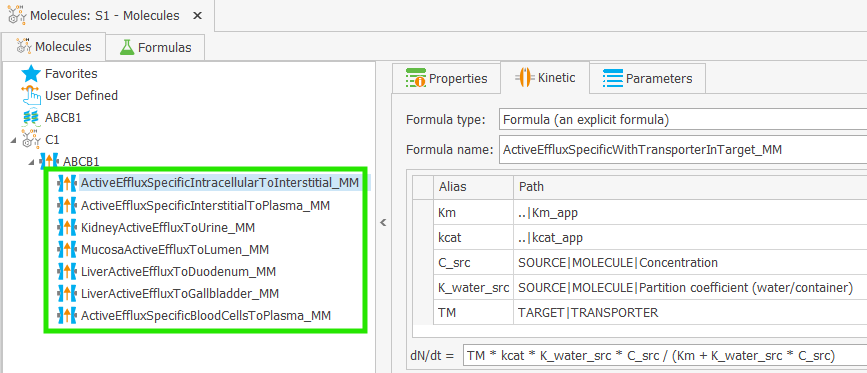Click the User Defined hand icon
This screenshot has height=373, width=867.
click(31, 96)
